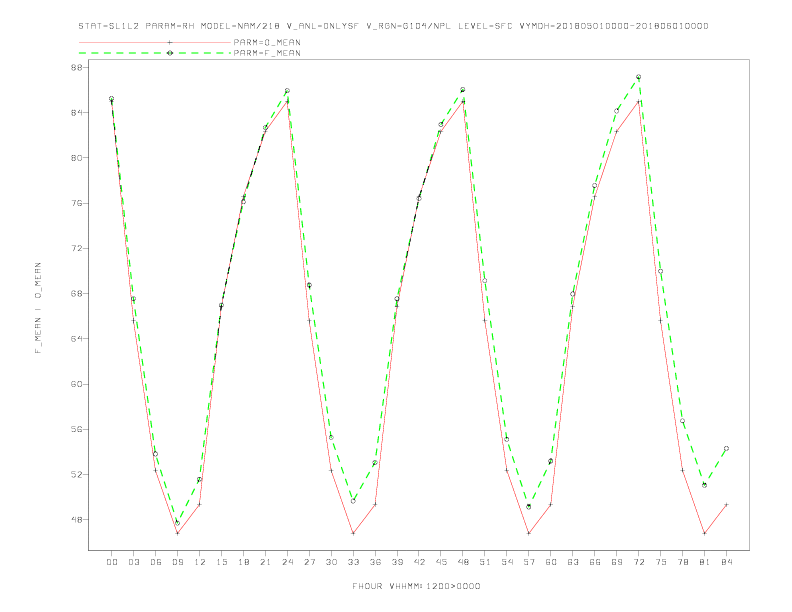This screenshot has height=612, width=792.
Task: Click the 68 tick on the y-axis
Action: [77, 293]
